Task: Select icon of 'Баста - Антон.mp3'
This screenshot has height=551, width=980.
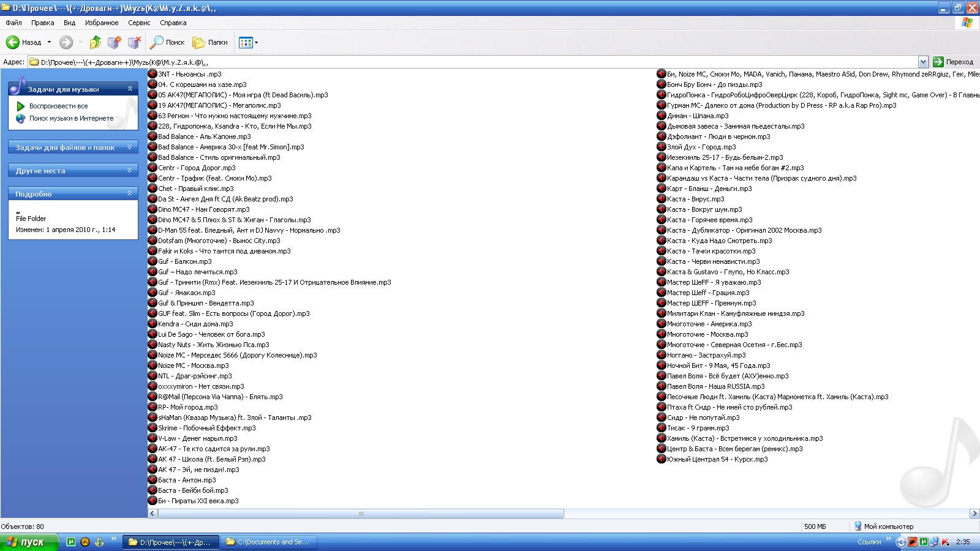Action: point(153,480)
